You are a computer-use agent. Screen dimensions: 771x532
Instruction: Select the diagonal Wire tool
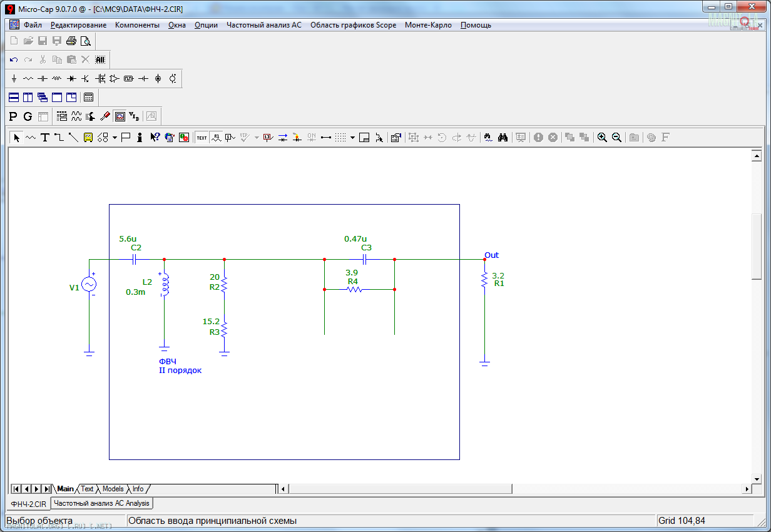point(73,138)
